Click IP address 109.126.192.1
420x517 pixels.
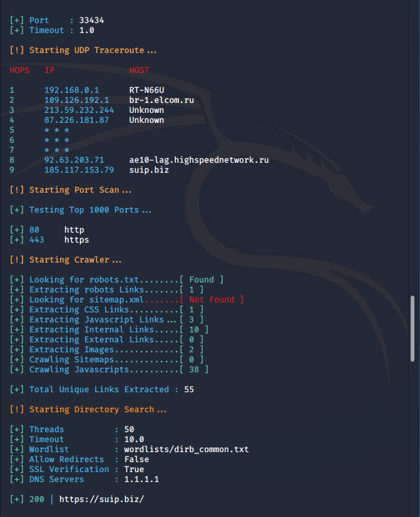pyautogui.click(x=77, y=100)
